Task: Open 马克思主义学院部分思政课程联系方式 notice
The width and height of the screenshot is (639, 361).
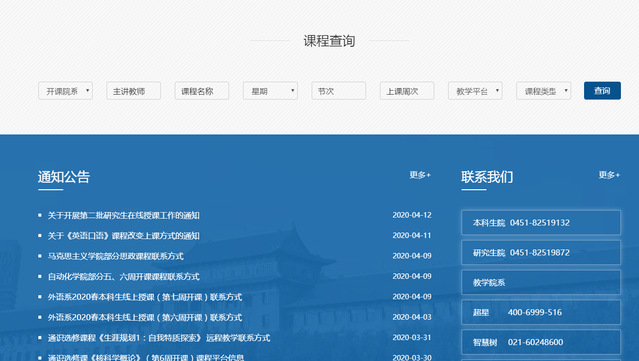Action: click(x=116, y=256)
